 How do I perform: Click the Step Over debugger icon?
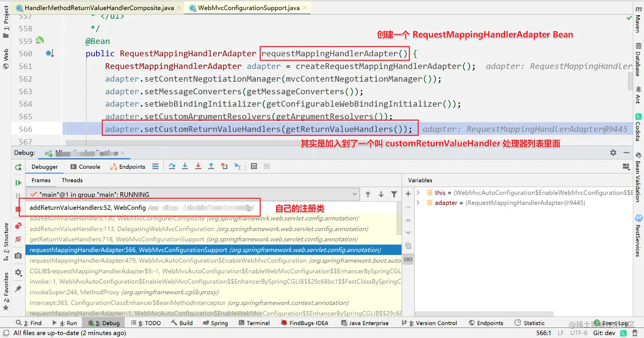pos(172,166)
